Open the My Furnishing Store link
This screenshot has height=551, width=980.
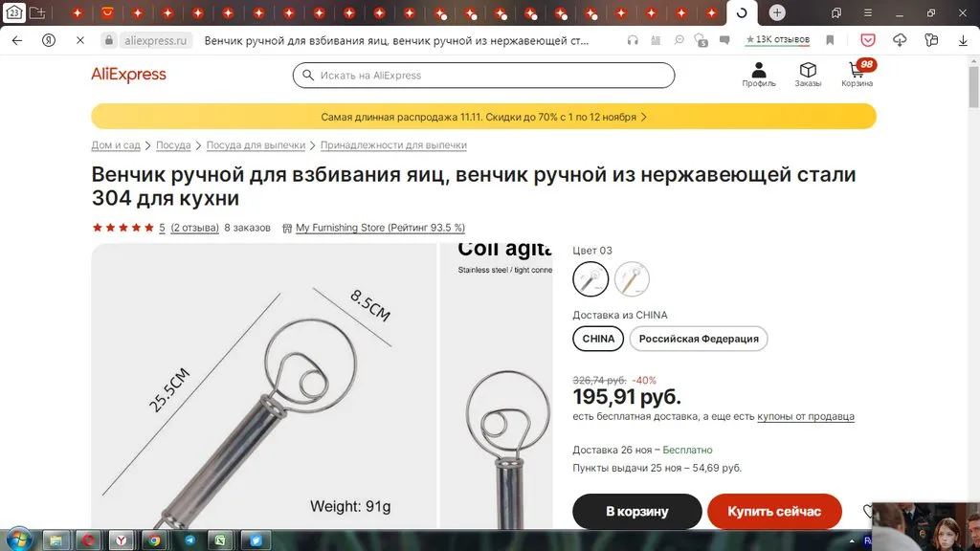point(380,228)
